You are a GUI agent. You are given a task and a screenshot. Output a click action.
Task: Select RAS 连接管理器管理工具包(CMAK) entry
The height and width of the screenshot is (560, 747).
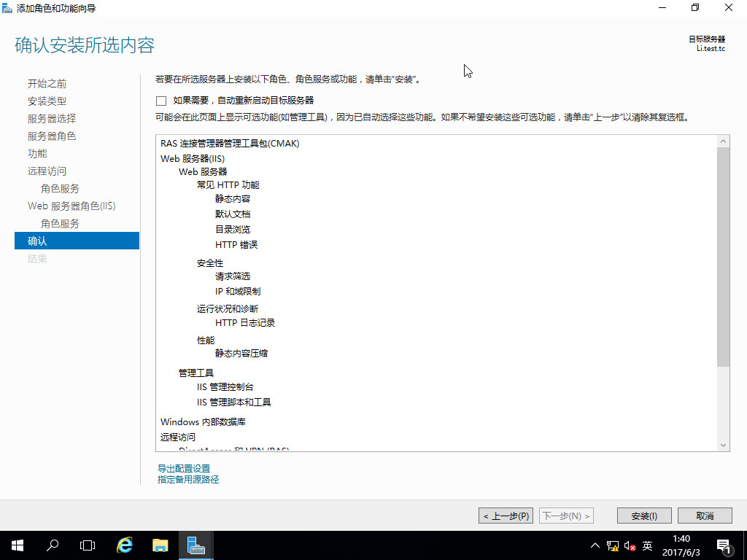230,144
